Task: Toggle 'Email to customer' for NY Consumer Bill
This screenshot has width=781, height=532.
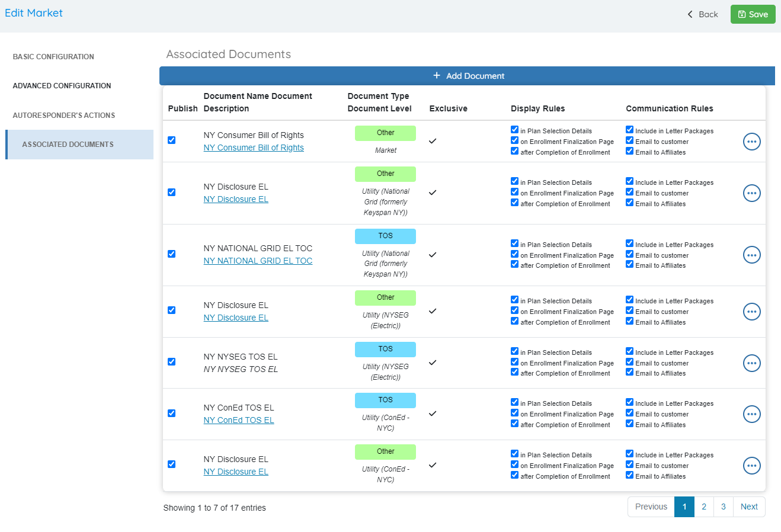Action: [629, 140]
